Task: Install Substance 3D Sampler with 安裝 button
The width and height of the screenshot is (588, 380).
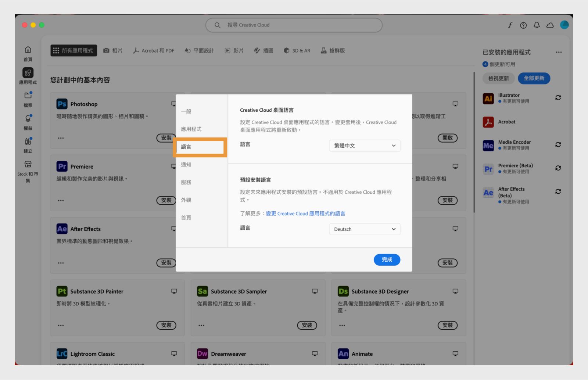Action: click(307, 325)
